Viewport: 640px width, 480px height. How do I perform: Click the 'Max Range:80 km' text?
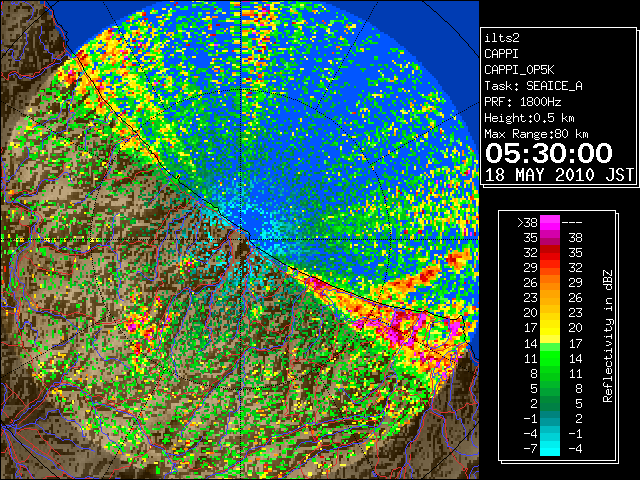[x=536, y=134]
